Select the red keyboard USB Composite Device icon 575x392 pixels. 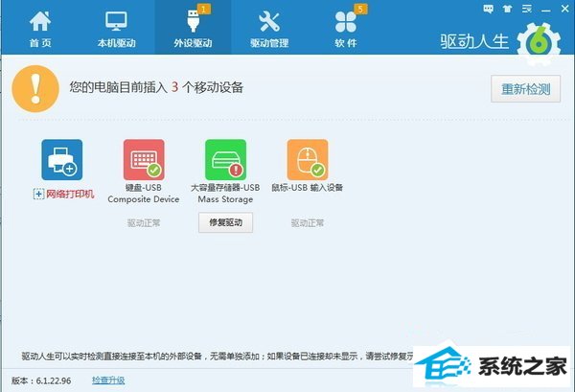click(144, 160)
